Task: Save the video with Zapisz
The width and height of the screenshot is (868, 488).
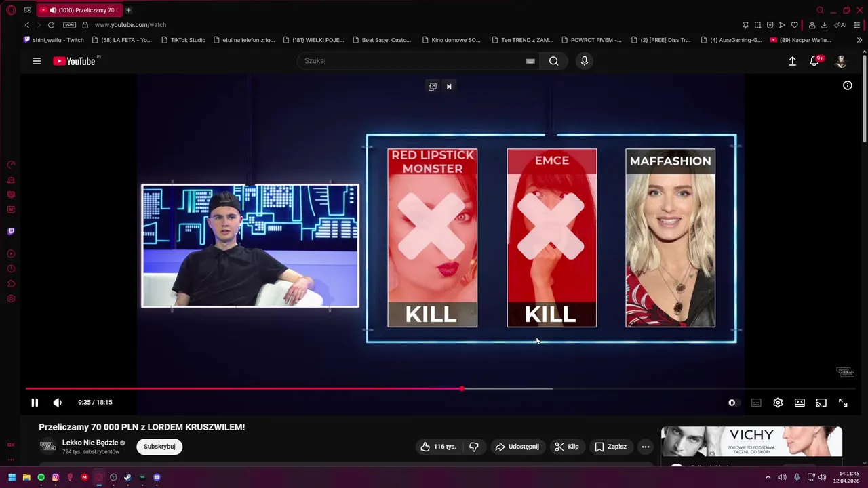Action: click(610, 447)
